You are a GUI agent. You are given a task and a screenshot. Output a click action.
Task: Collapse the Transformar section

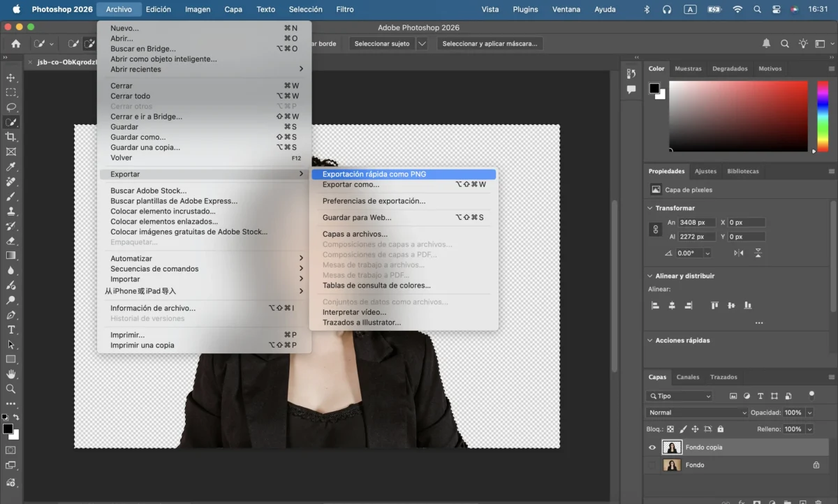pyautogui.click(x=649, y=208)
